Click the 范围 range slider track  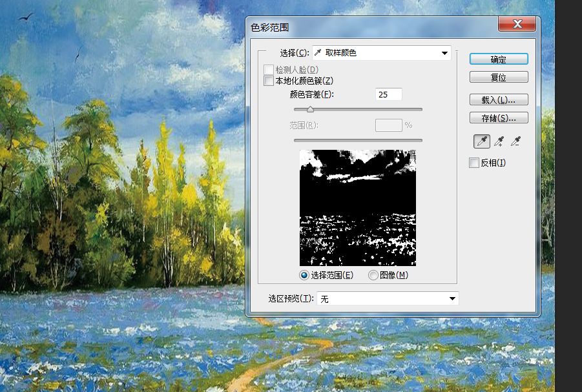[358, 140]
